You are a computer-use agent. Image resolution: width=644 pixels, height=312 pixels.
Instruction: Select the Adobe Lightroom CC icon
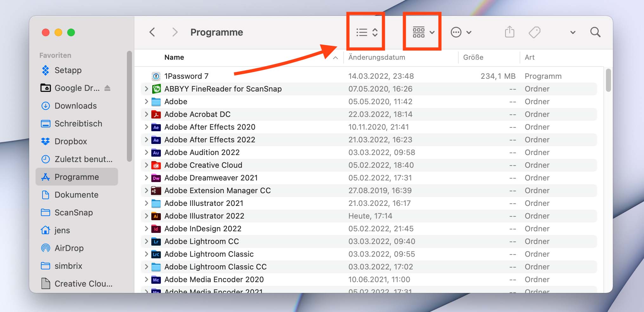[x=156, y=241]
